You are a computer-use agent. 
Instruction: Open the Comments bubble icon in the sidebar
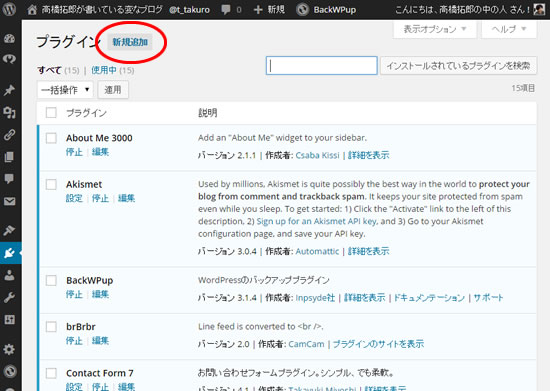pyautogui.click(x=9, y=178)
